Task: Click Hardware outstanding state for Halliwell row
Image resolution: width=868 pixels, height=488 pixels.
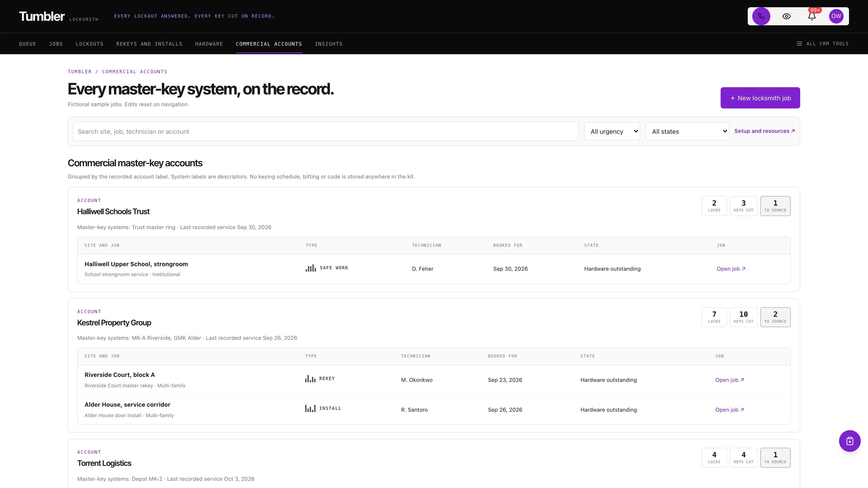Action: [x=612, y=269]
